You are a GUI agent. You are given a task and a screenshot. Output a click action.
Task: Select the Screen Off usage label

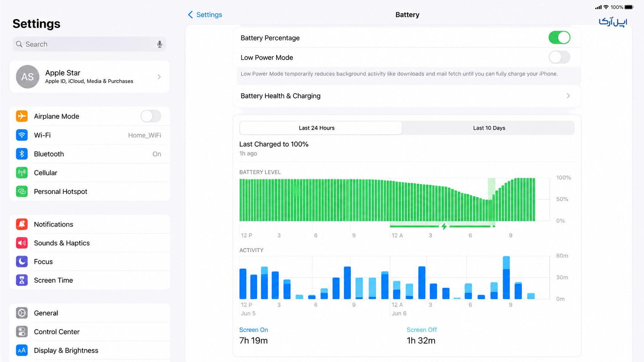pos(422,330)
